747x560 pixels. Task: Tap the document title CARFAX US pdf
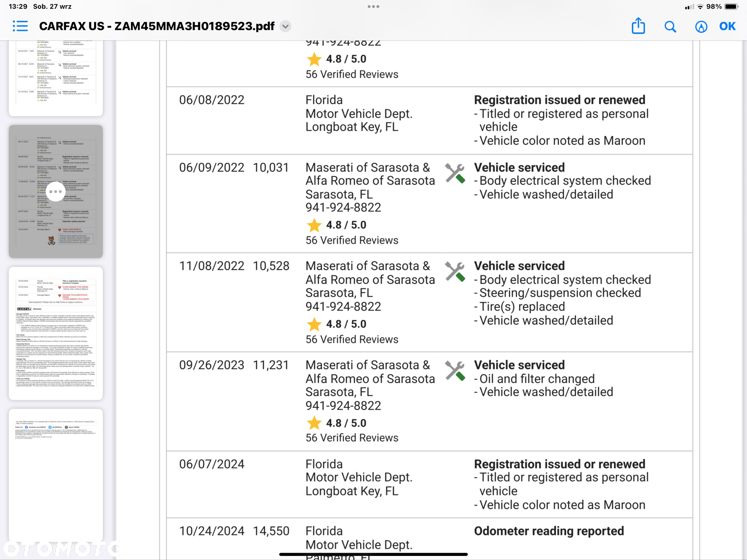157,26
